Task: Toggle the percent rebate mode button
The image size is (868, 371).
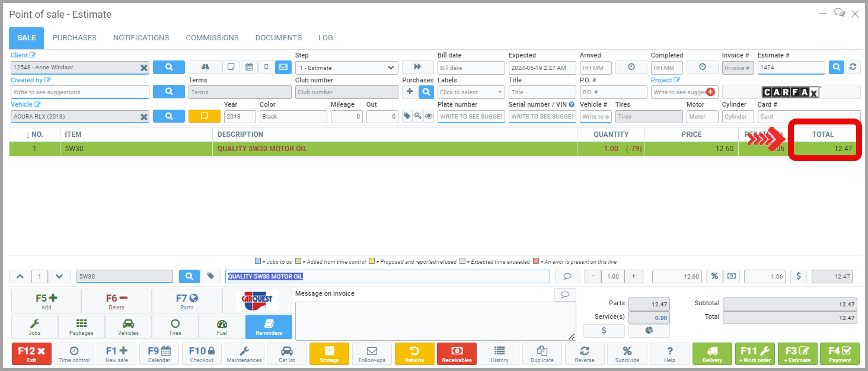Action: pyautogui.click(x=714, y=276)
